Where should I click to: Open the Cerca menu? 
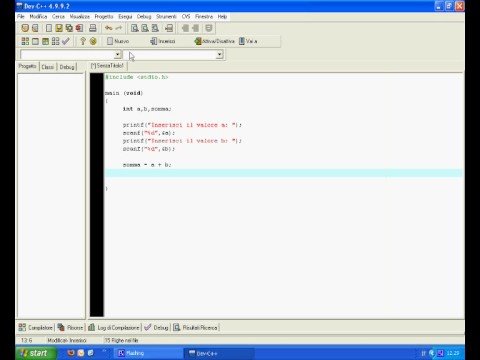coord(58,16)
